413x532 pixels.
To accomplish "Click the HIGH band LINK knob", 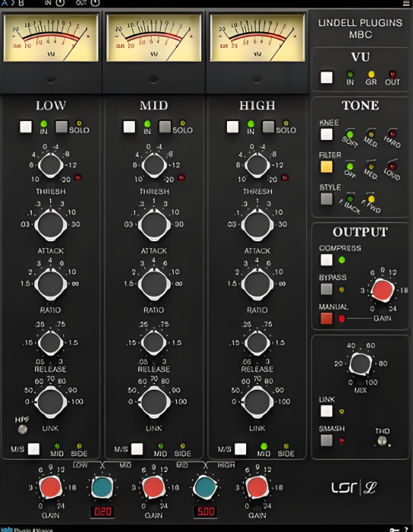I will [x=257, y=402].
